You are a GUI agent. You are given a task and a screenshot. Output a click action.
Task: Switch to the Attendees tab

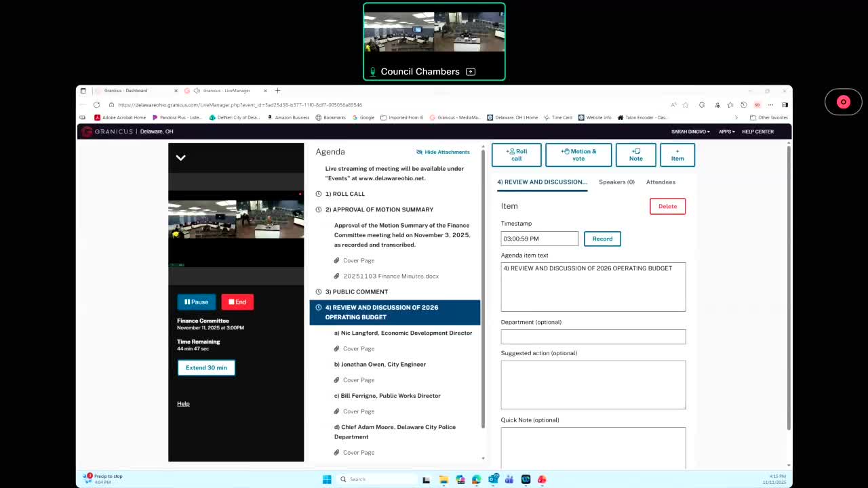[660, 182]
